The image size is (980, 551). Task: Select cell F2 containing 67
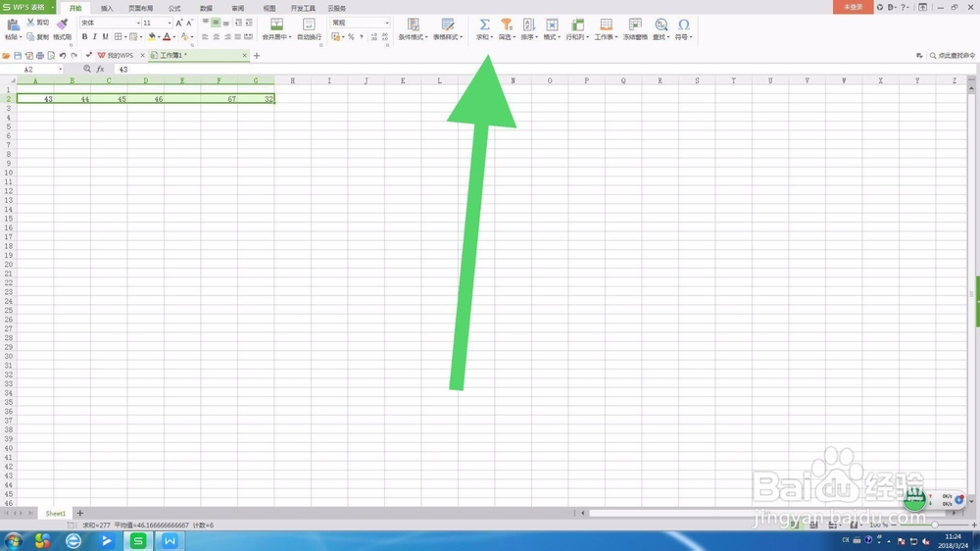pyautogui.click(x=219, y=99)
